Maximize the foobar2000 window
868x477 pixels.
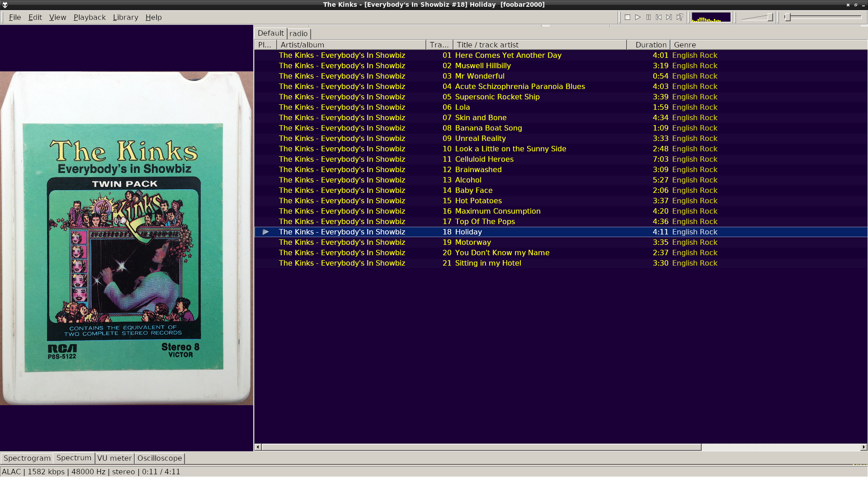click(856, 5)
